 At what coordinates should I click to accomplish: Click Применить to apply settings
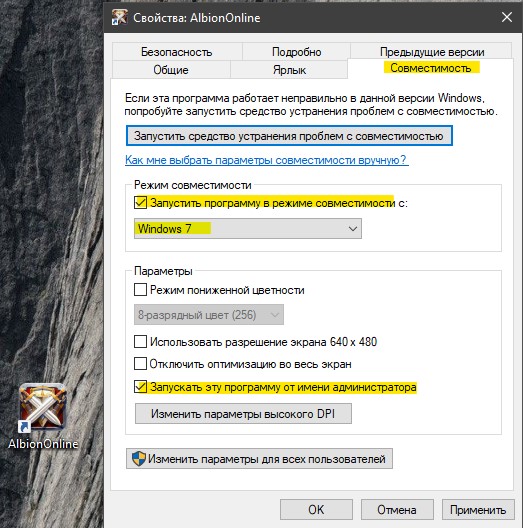click(478, 509)
